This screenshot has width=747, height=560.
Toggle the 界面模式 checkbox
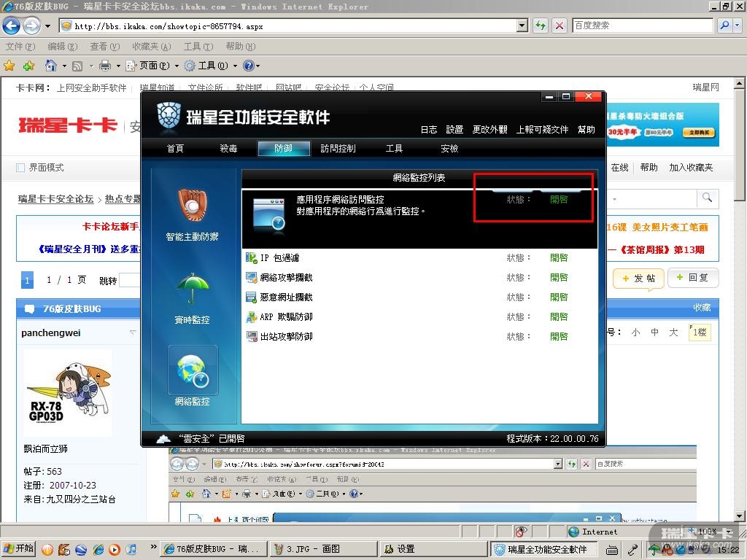(x=20, y=168)
